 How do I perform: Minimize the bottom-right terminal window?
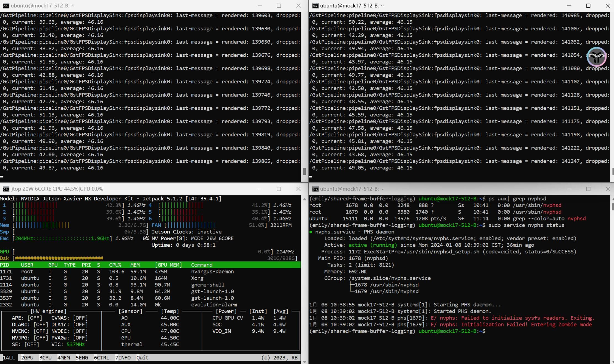pos(569,189)
